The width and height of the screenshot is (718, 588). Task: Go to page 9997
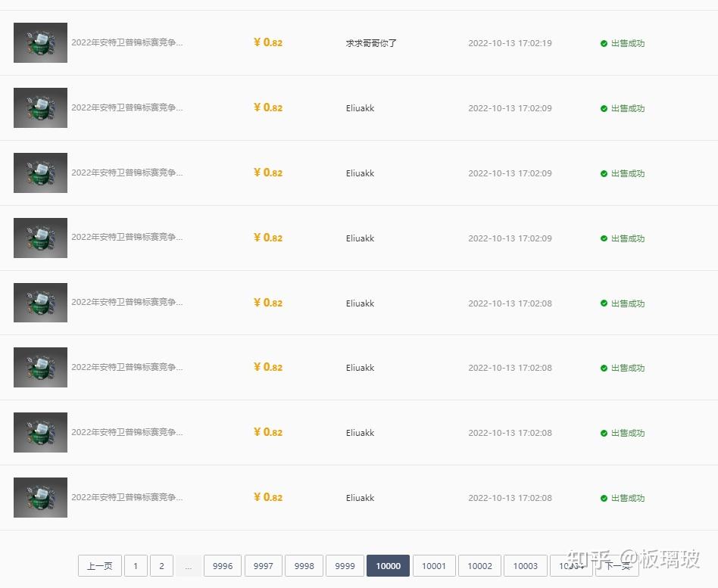click(x=264, y=565)
